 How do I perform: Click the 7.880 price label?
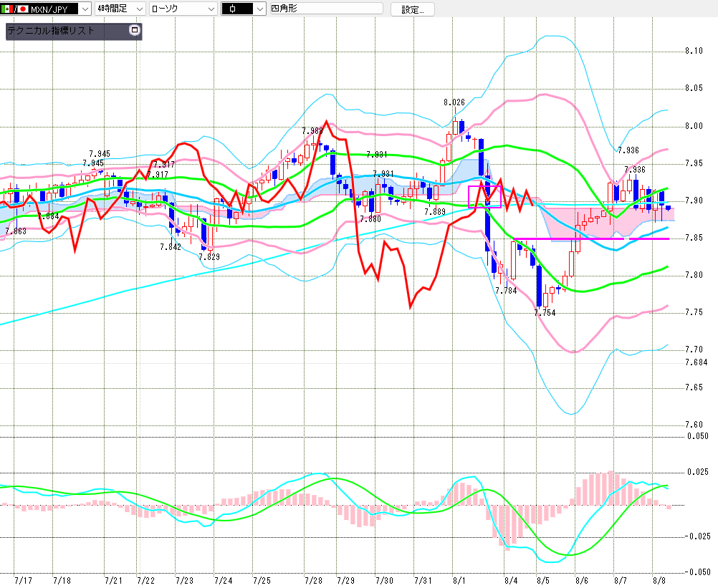click(370, 218)
